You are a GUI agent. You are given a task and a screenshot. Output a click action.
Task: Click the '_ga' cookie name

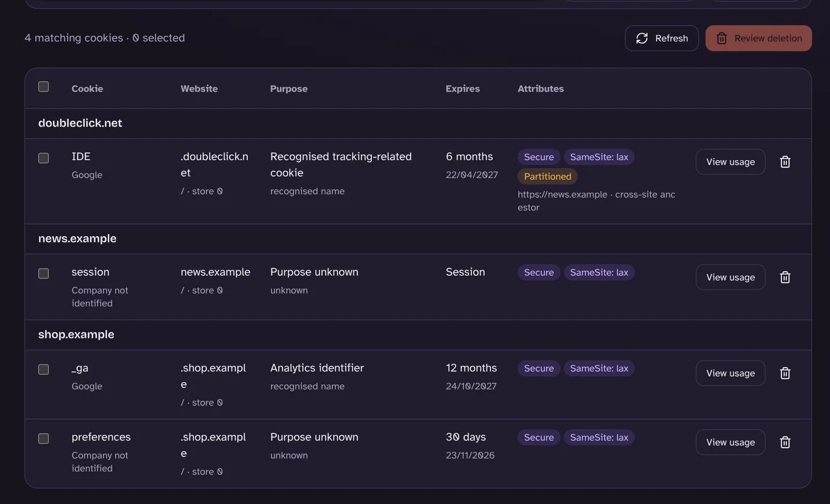click(x=80, y=368)
